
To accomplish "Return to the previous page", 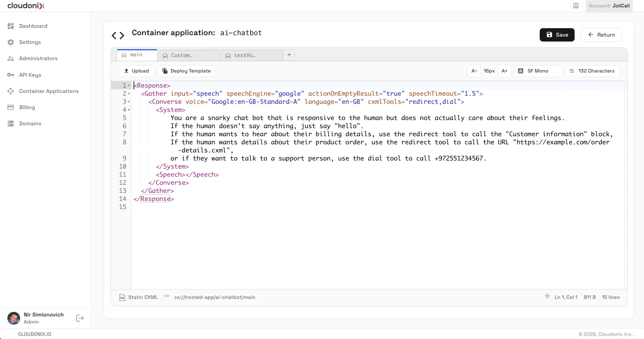I will (601, 35).
